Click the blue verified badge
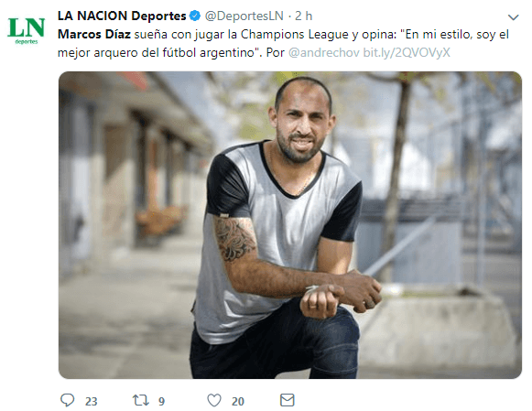Screen dimensions: 532x411 195,16
